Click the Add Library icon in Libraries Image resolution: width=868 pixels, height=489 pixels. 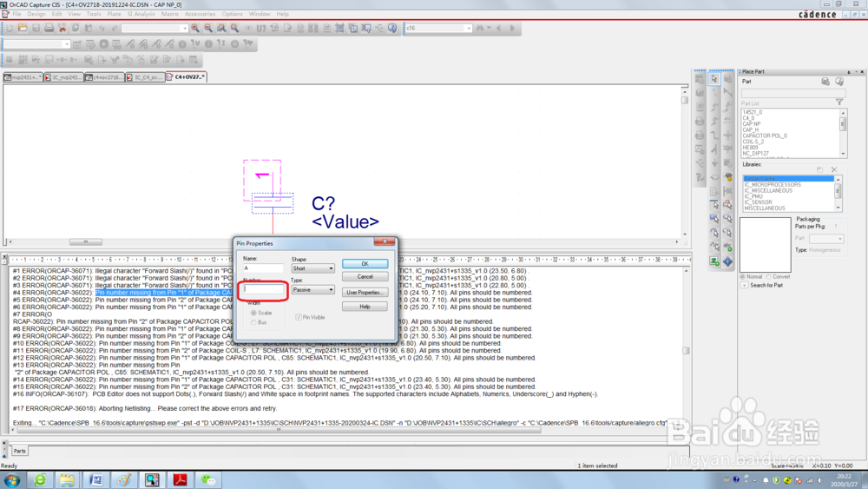[820, 169]
